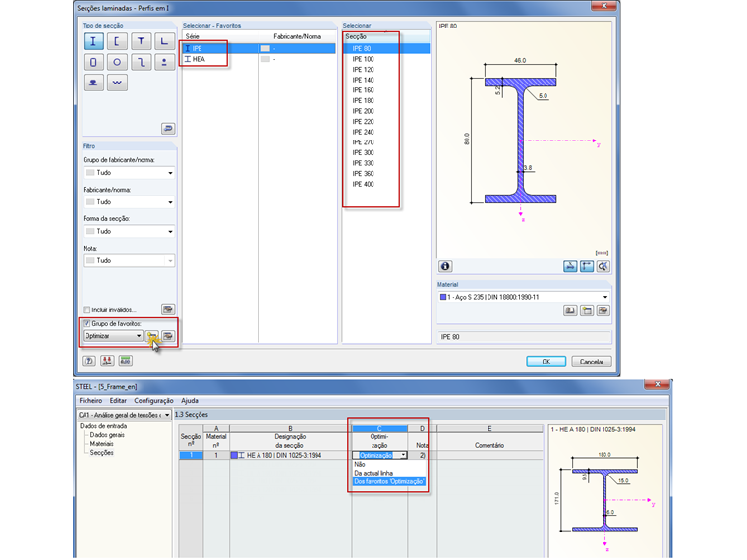Screen dimensions: 747x560
Task: Open section info with the round i icon
Action: click(445, 266)
